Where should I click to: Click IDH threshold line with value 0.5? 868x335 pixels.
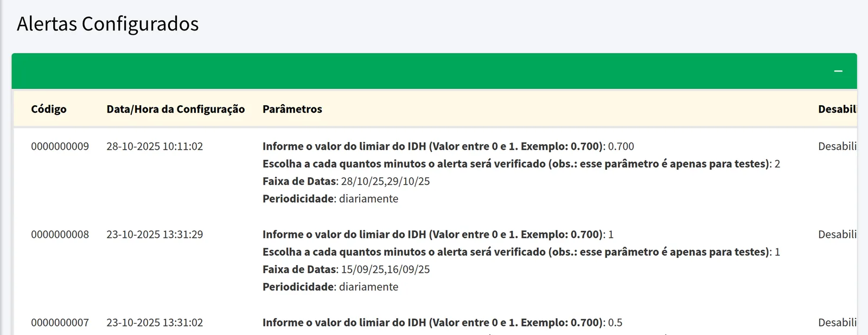[x=443, y=323]
